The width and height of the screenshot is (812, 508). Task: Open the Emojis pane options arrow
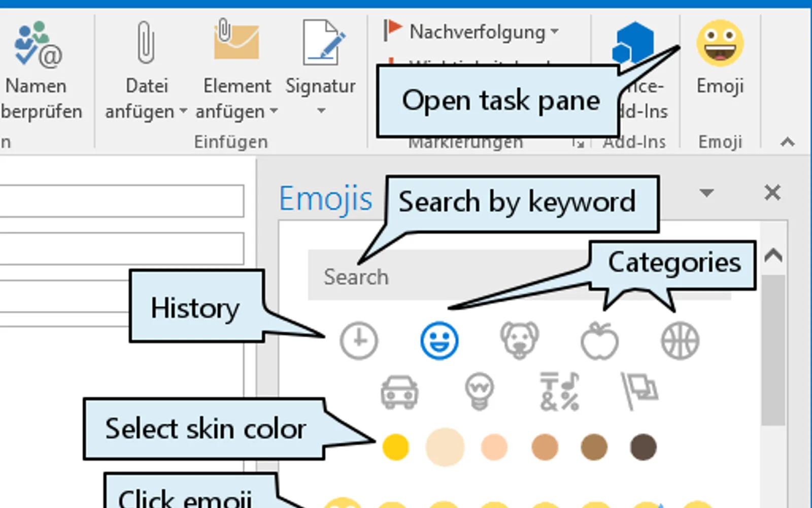coord(706,193)
